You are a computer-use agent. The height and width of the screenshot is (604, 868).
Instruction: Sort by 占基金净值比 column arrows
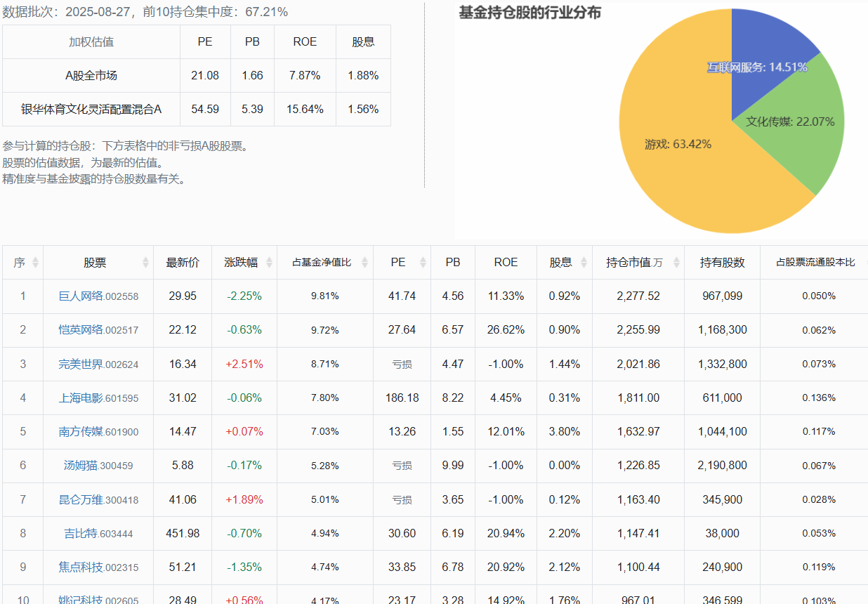pos(365,263)
